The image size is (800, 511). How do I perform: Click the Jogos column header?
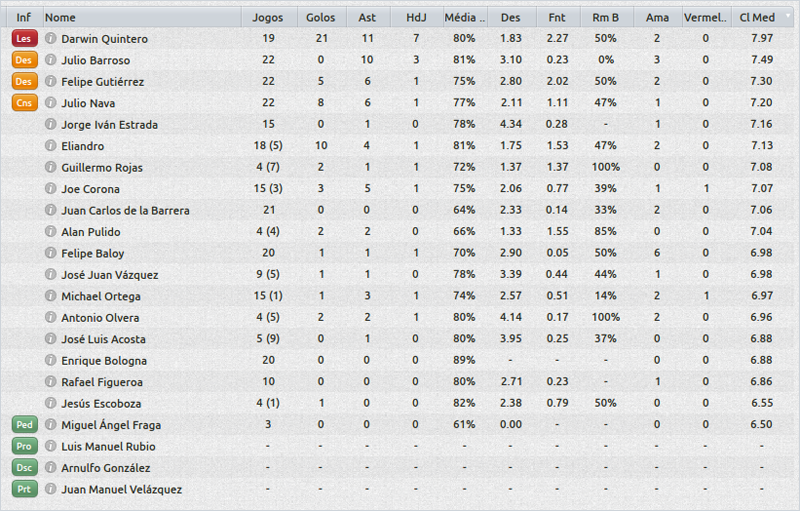267,18
